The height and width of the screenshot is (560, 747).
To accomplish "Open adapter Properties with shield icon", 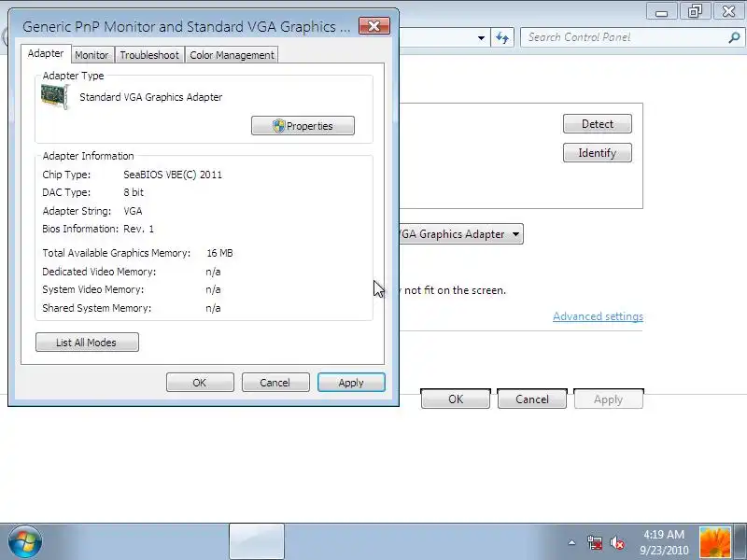I will coord(303,126).
